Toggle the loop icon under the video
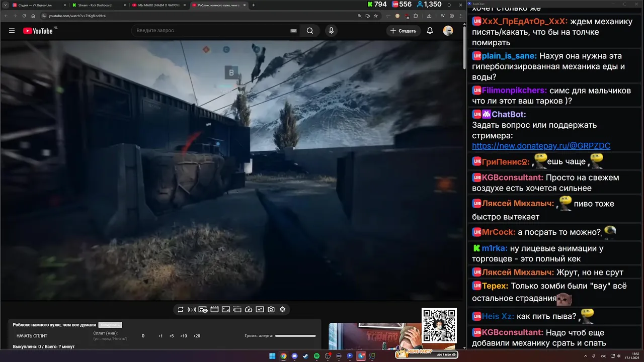 pos(181,310)
